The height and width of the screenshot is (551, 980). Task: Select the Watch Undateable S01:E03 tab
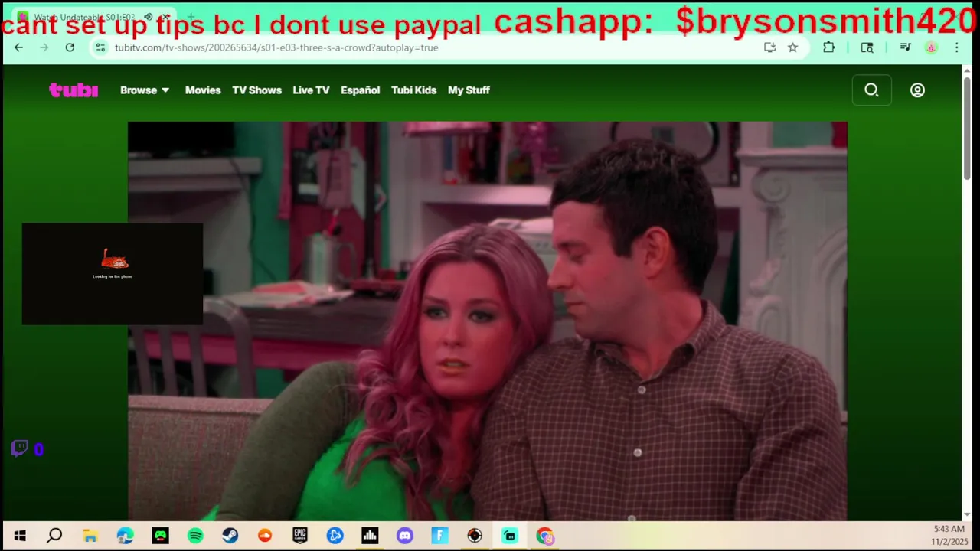[84, 17]
